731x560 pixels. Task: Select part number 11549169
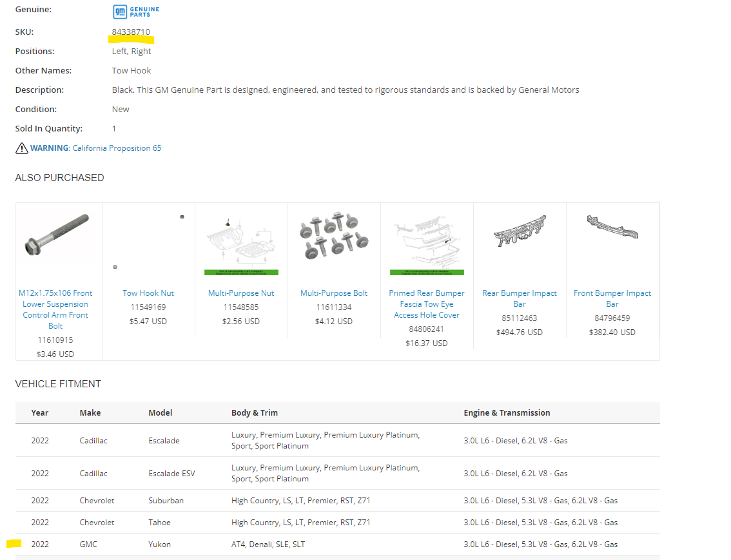[148, 307]
